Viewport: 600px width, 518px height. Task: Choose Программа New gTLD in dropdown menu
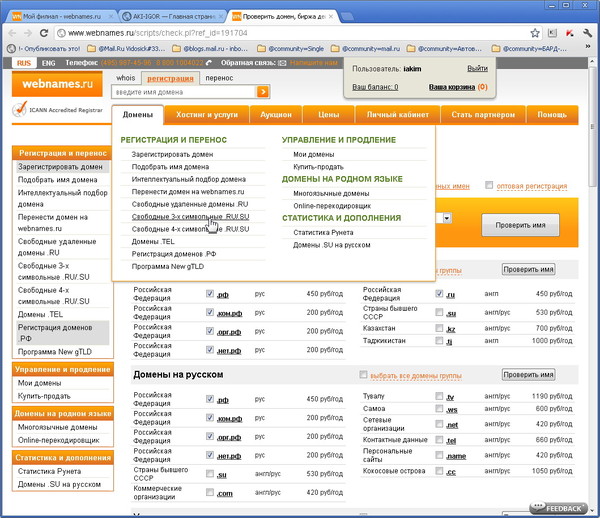[x=168, y=266]
